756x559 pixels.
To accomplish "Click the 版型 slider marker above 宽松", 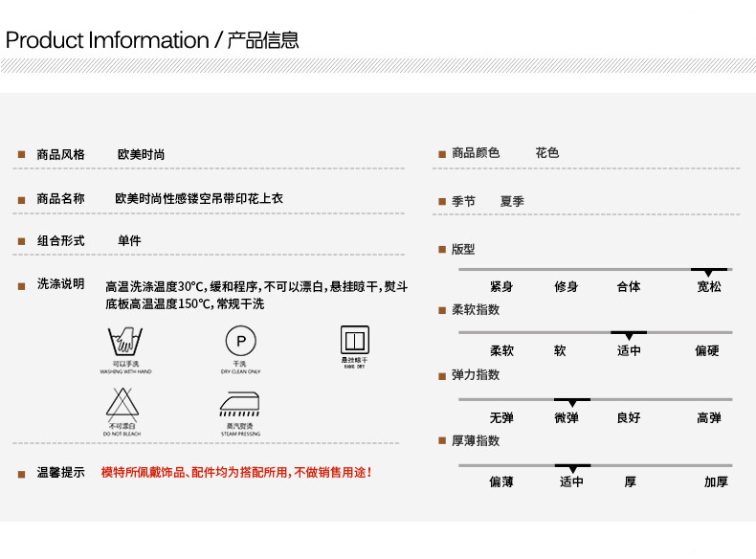I will tap(708, 272).
